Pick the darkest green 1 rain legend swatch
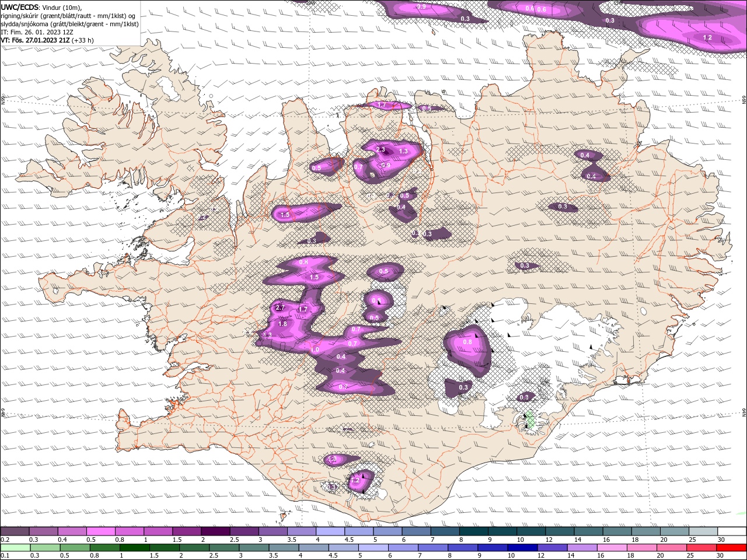 click(x=134, y=548)
